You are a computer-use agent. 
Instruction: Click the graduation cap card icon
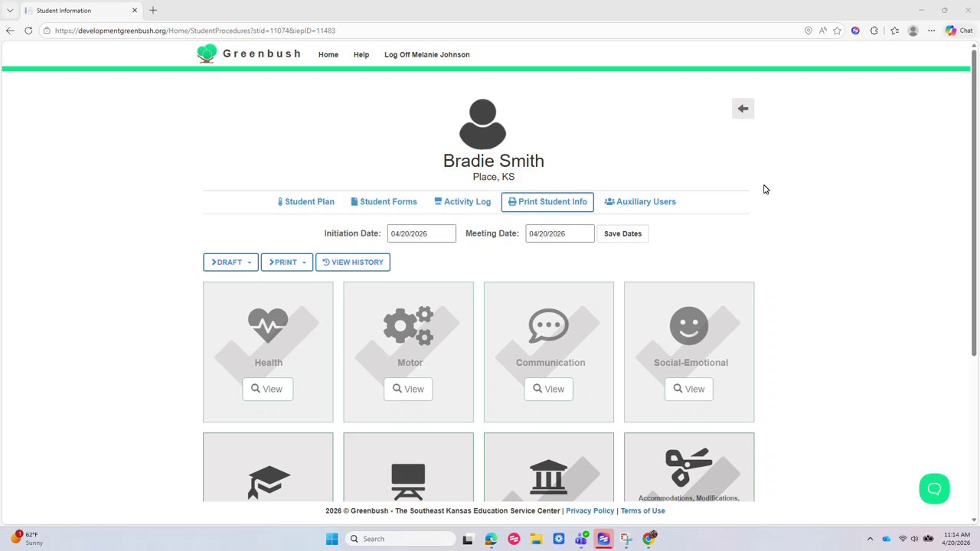pos(269,482)
